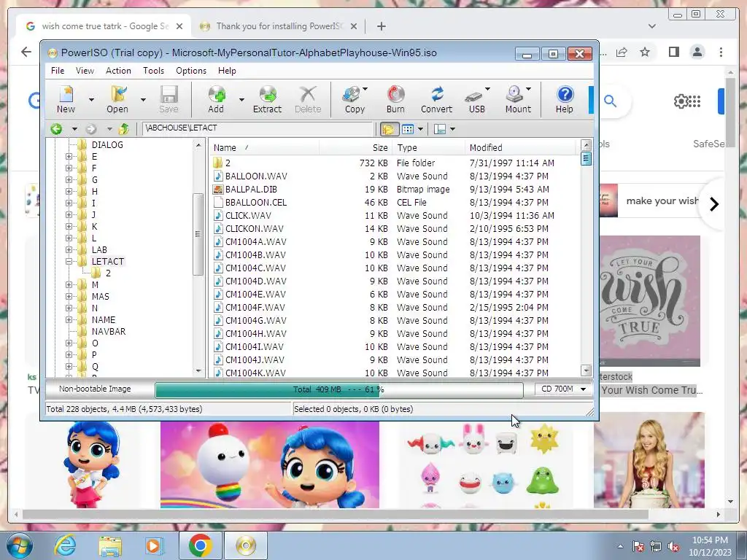Viewport: 747px width, 560px height.
Task: Open the Options menu
Action: 191,71
